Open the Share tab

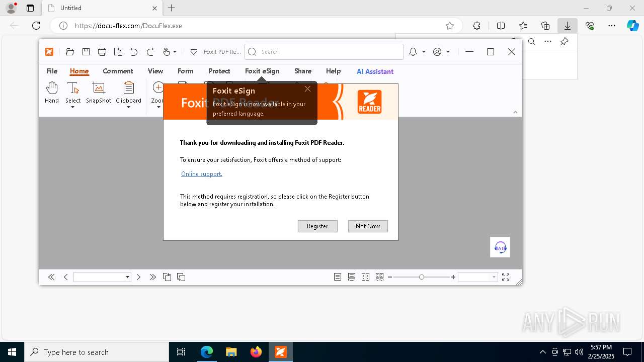[303, 71]
